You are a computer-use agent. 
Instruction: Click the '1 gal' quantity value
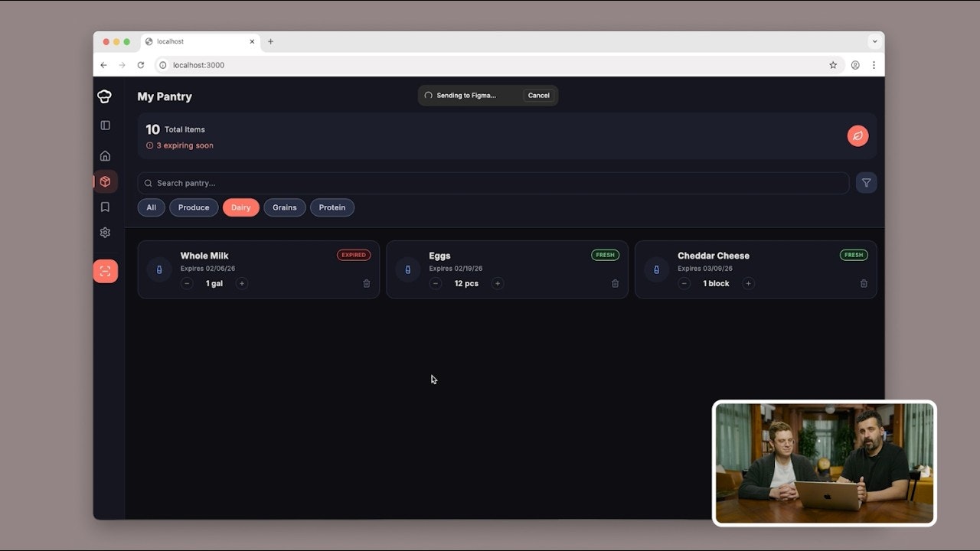(x=214, y=283)
